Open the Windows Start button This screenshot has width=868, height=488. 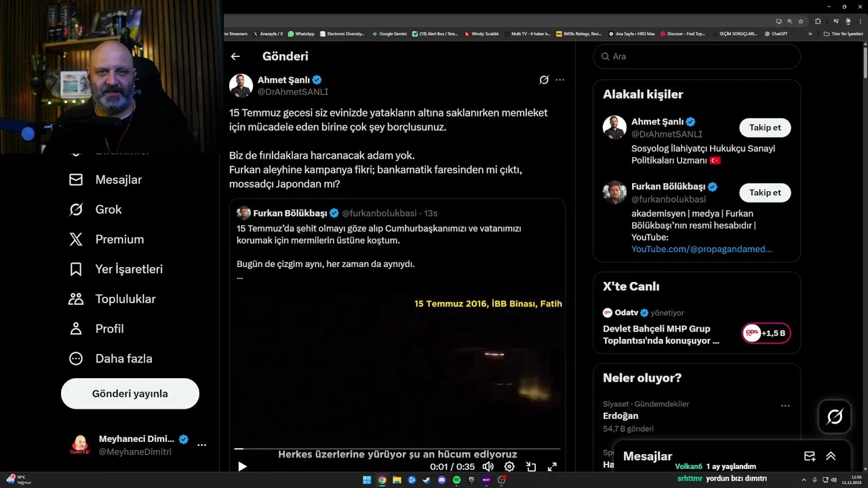tap(367, 480)
